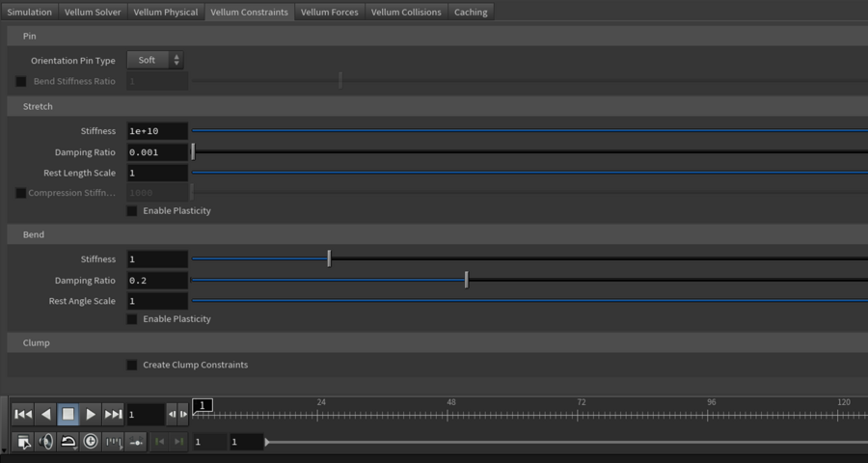Click the play backward button

(x=45, y=415)
